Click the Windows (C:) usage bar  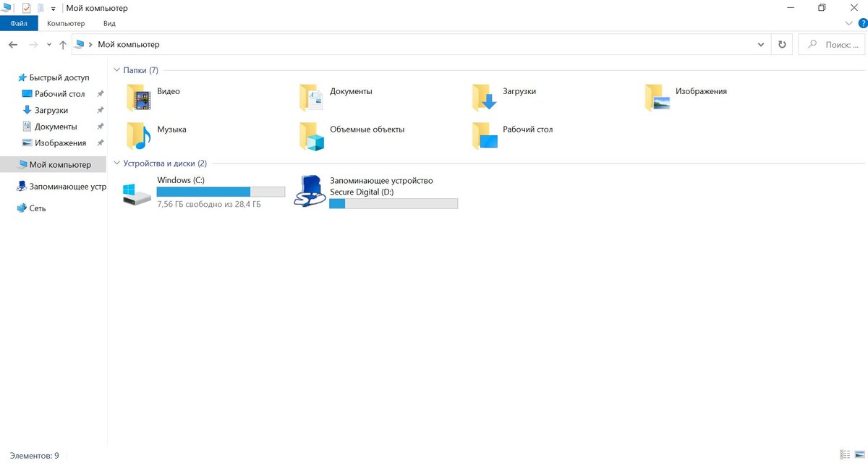[x=221, y=192]
